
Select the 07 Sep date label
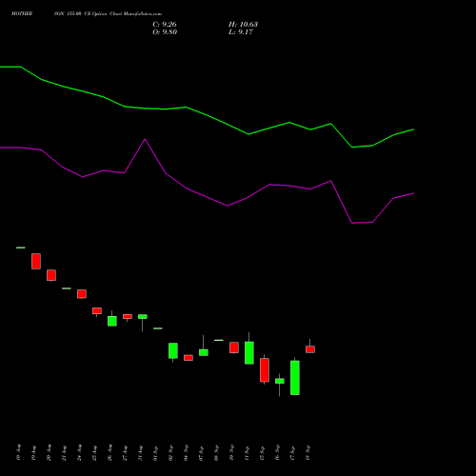201,453
